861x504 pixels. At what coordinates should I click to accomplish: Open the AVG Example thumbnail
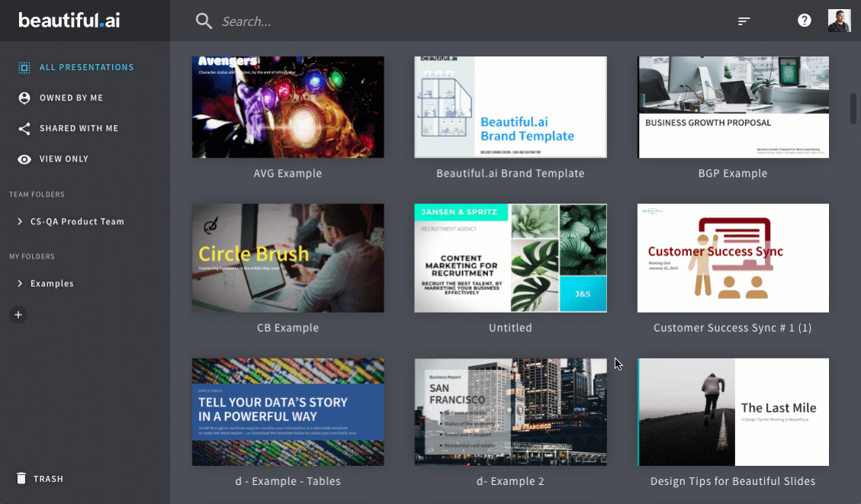pos(288,107)
